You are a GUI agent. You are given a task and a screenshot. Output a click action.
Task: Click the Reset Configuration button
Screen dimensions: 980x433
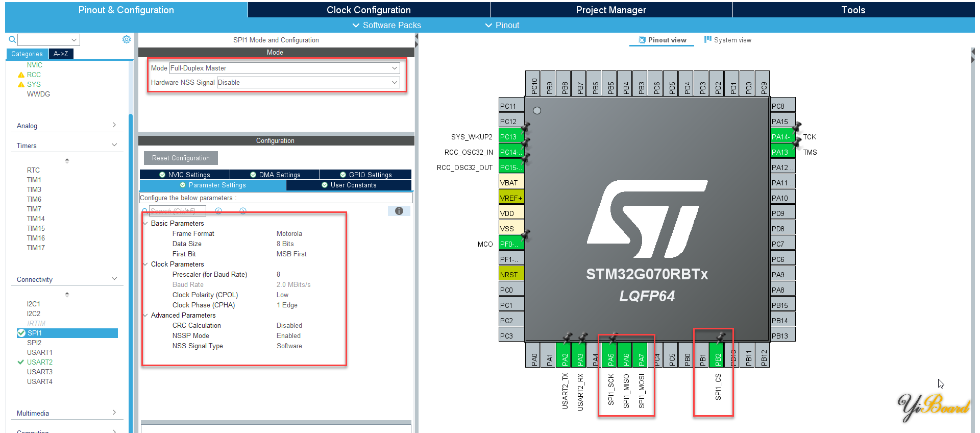(x=181, y=158)
